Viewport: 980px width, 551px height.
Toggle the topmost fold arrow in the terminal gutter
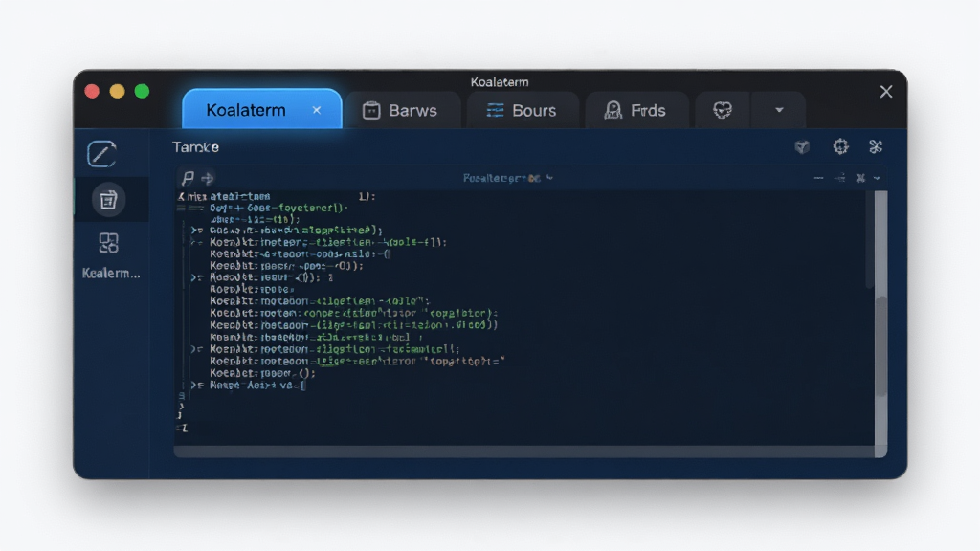point(196,230)
